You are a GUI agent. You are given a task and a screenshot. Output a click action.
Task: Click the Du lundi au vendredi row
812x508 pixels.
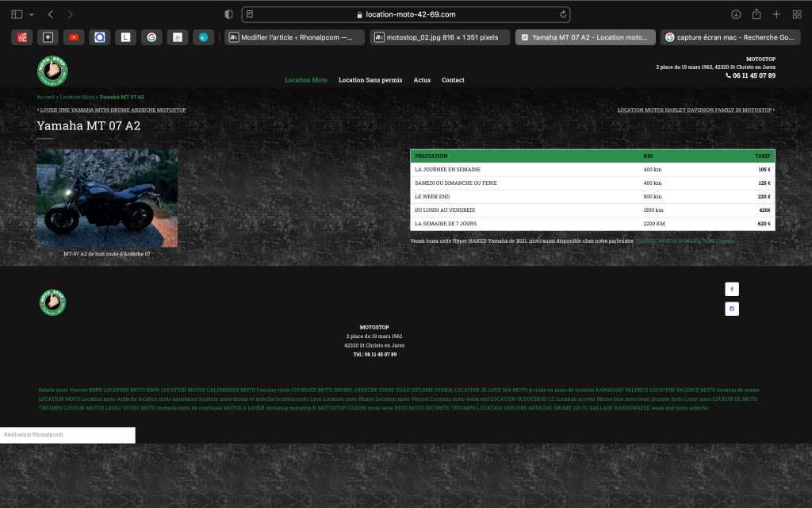pos(592,210)
